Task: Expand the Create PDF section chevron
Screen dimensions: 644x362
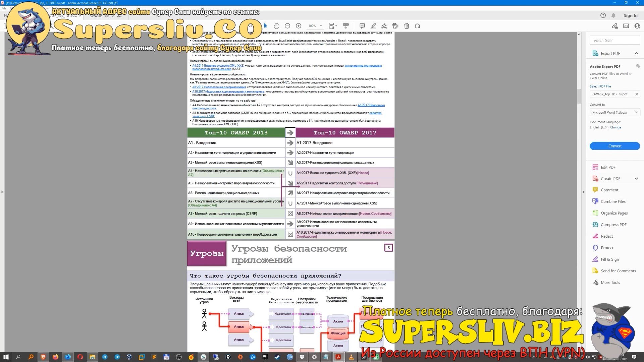Action: point(636,179)
